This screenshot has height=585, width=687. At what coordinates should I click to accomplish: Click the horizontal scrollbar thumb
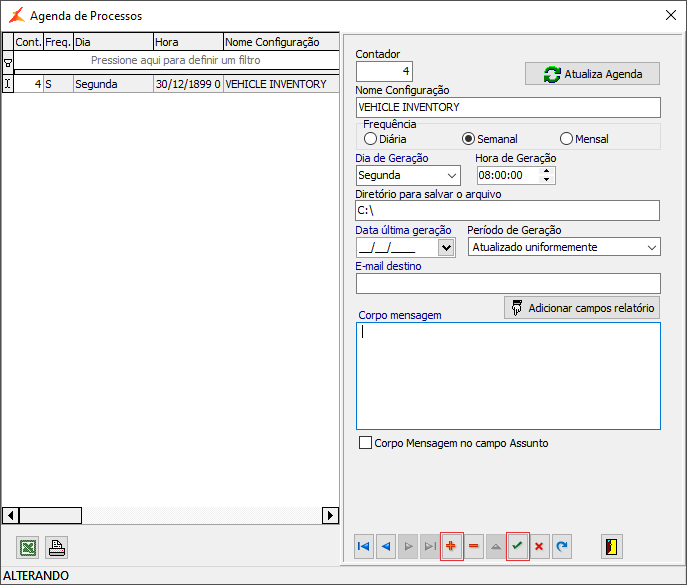(x=50, y=515)
